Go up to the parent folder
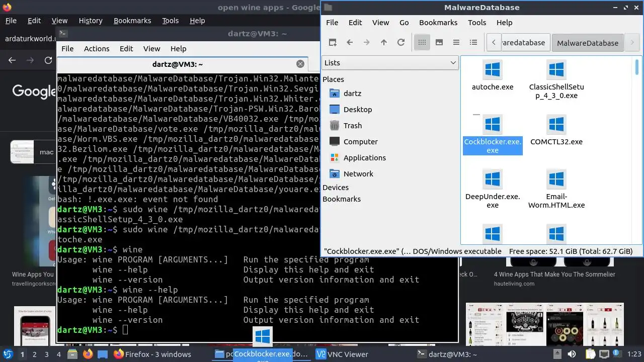The image size is (644, 362). (x=384, y=43)
